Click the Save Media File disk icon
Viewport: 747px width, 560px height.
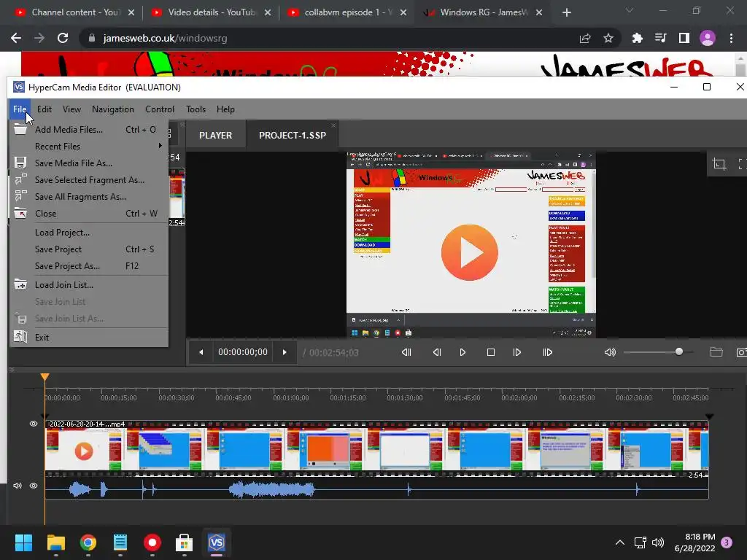(x=20, y=163)
